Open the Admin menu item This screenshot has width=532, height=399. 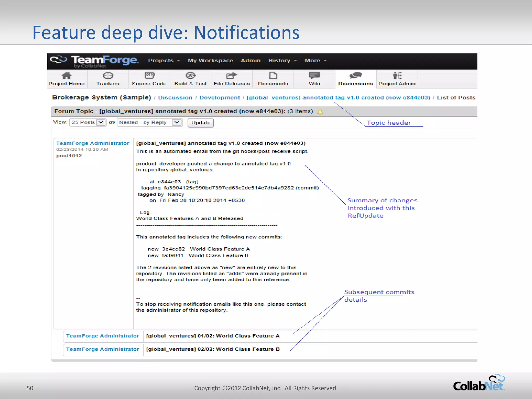250,61
